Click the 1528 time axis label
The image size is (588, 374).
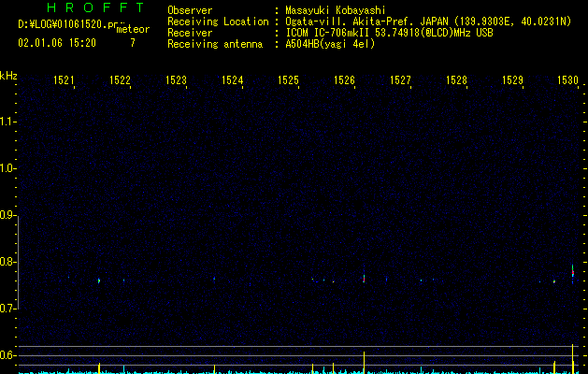tap(457, 79)
